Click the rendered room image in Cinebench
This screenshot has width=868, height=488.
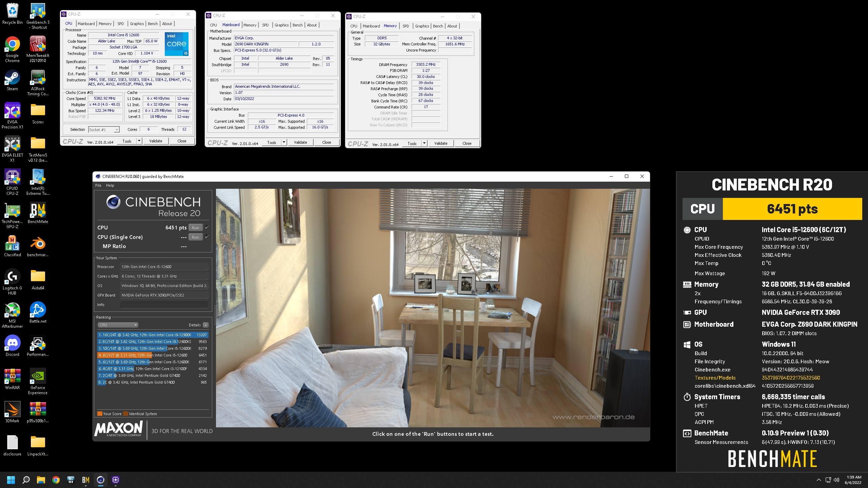point(433,308)
